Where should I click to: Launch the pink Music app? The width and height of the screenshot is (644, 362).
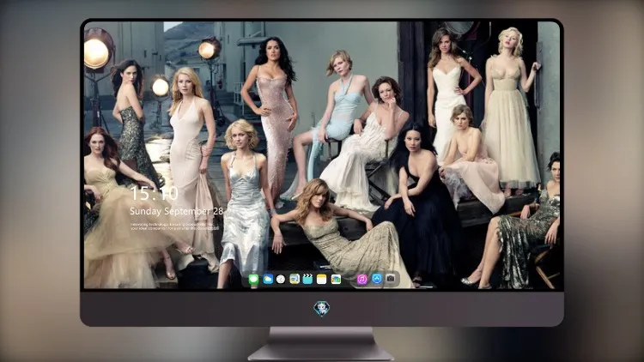[361, 280]
